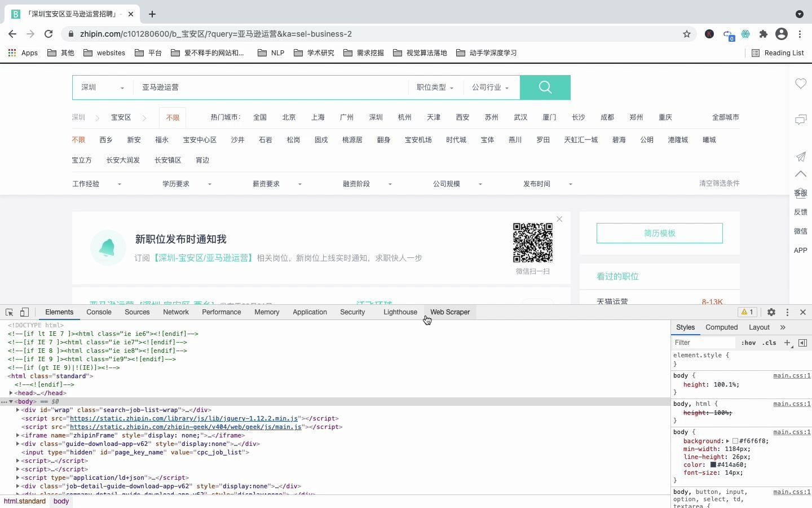Screen dimensions: 812x508
Task: Click the #f6f6f8 background color swatch
Action: pos(735,441)
